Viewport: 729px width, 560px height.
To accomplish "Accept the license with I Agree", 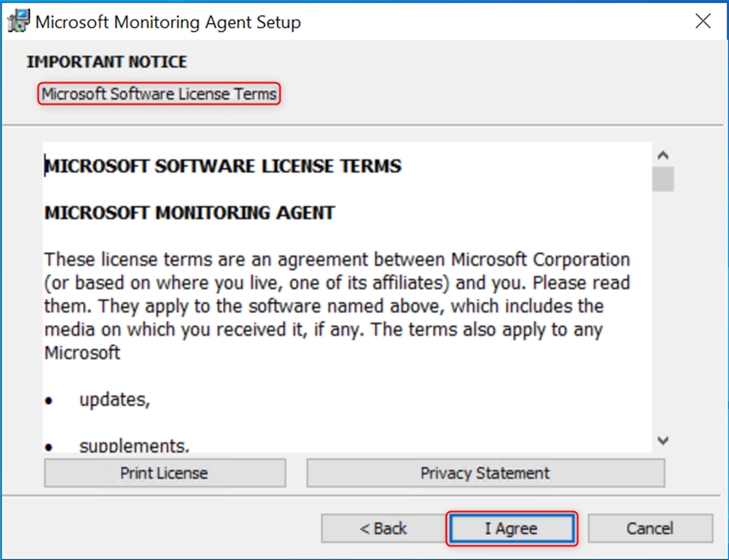I will [512, 528].
